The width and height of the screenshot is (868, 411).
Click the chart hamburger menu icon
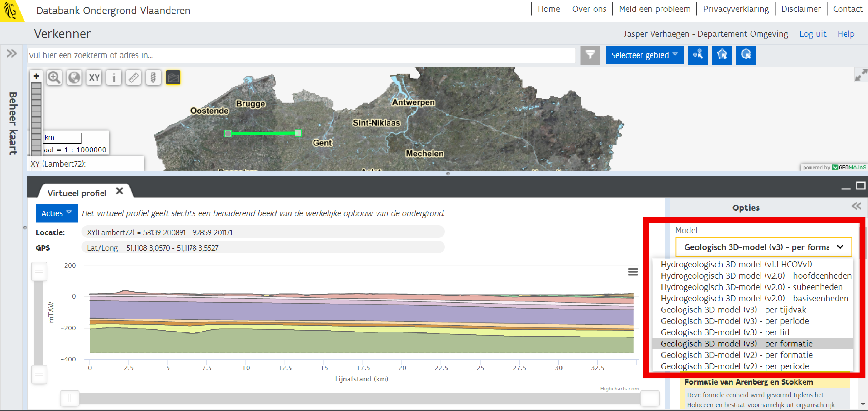pos(633,272)
